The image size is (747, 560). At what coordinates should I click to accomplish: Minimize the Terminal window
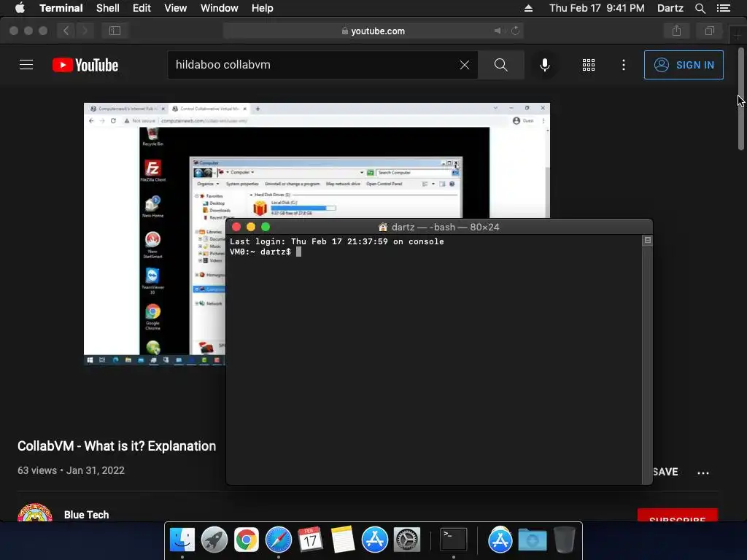coord(251,227)
